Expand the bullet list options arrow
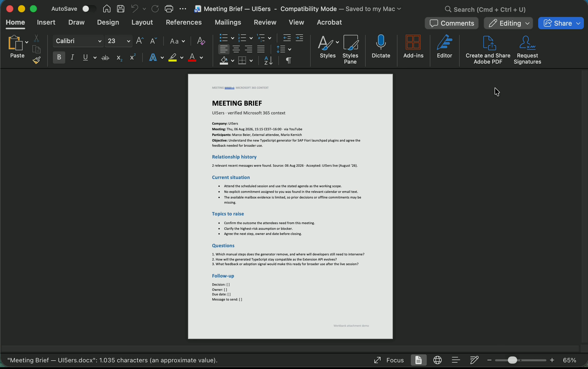Image resolution: width=588 pixels, height=369 pixels. point(233,38)
